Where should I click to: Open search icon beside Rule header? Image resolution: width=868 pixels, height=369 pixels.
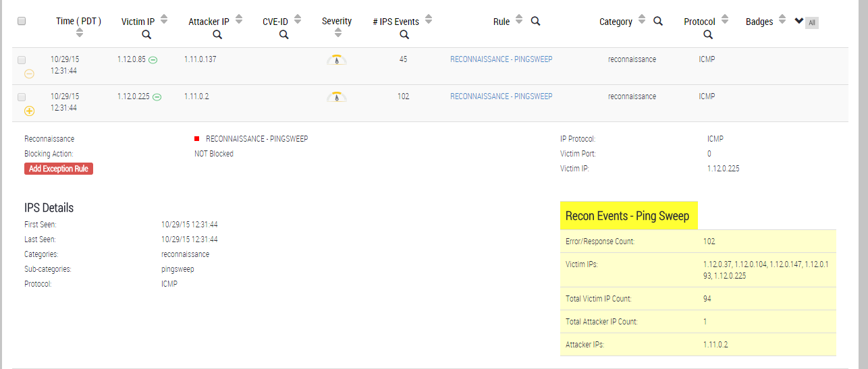535,21
